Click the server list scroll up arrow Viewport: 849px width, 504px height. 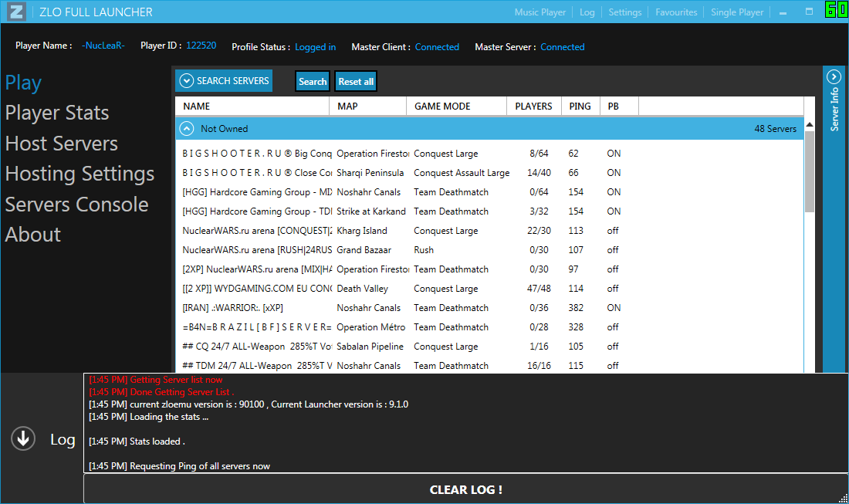[x=810, y=124]
